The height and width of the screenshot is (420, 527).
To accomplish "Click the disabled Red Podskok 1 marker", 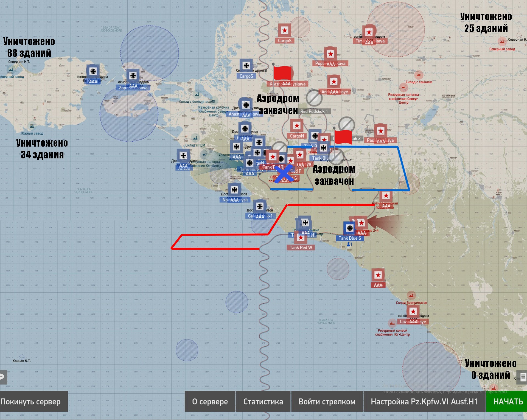I will tap(314, 98).
